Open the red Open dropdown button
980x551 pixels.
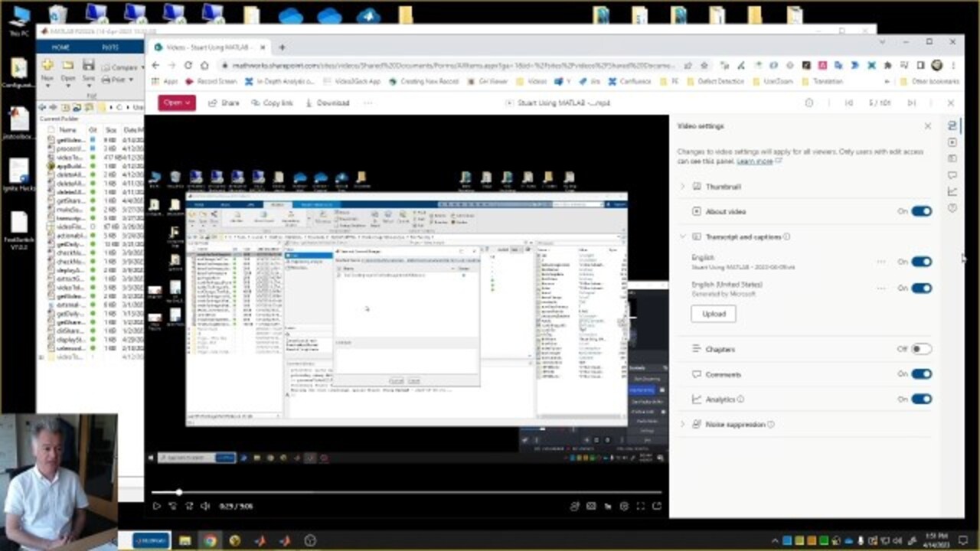click(x=177, y=103)
